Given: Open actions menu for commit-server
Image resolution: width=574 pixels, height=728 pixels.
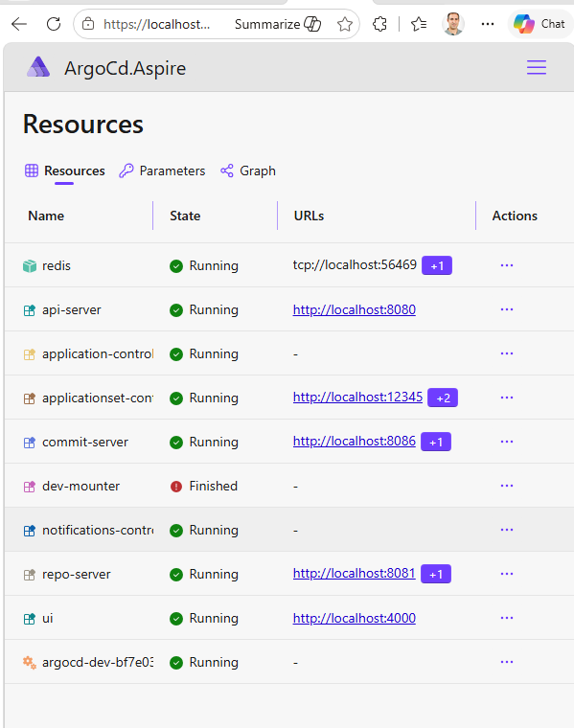Looking at the screenshot, I should (x=507, y=442).
